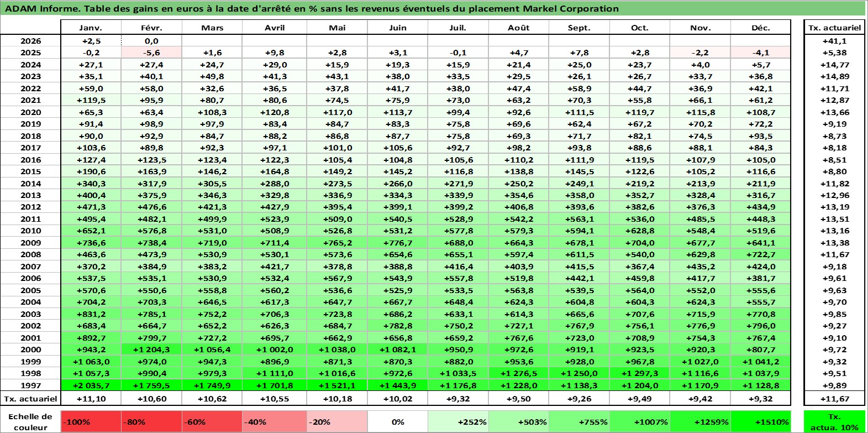Screen dimensions: 868x433
Task: Click the -5,6 cell for Févr. 2025
Action: click(151, 53)
